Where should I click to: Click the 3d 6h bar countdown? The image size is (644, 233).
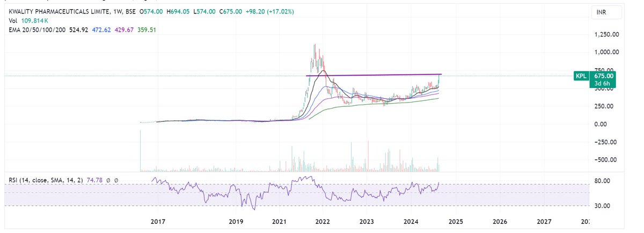(601, 84)
